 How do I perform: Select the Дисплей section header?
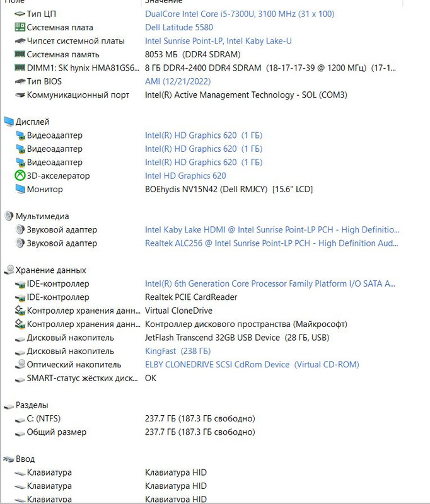click(x=33, y=122)
